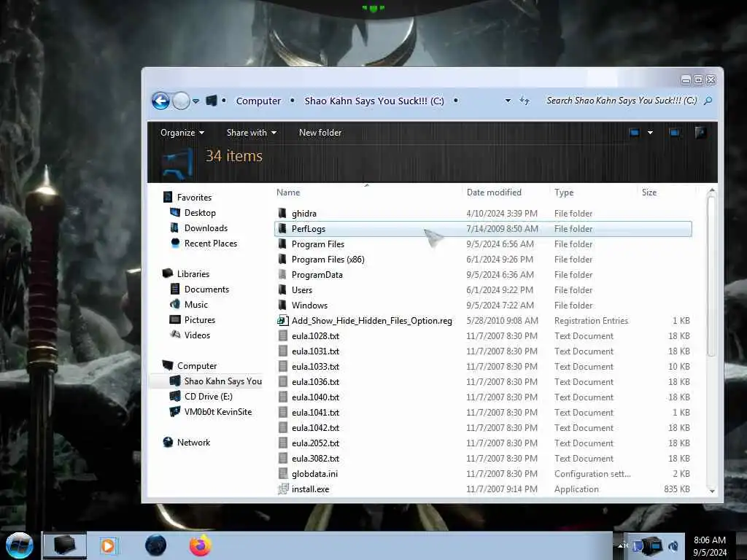Sort by the Date modified column header

tap(494, 192)
